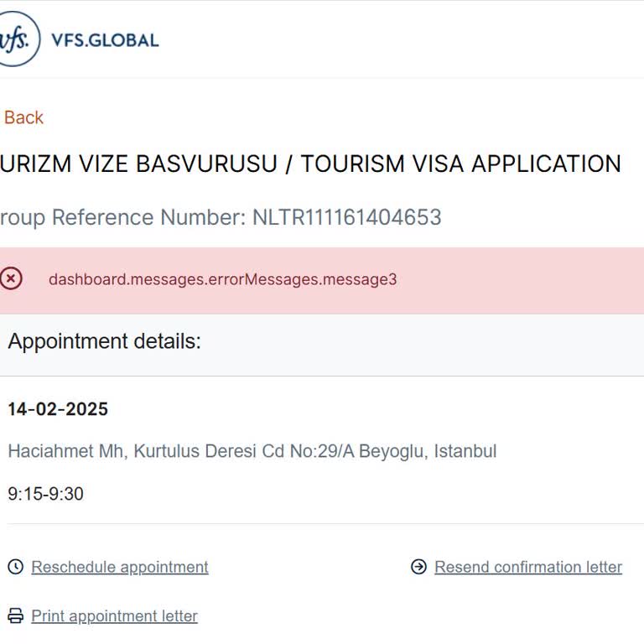Click the Appointment details heading
This screenshot has width=644, height=644.
pyautogui.click(x=105, y=341)
